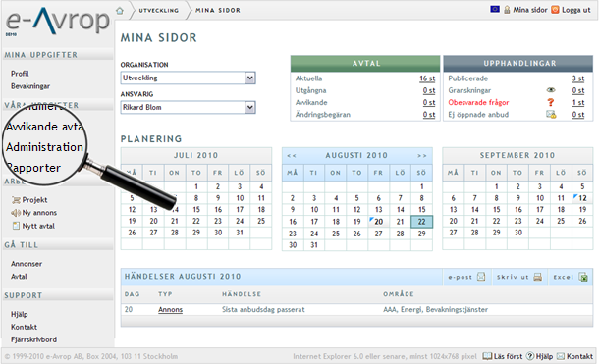Open Kontakt under Support
The width and height of the screenshot is (599, 364).
pyautogui.click(x=25, y=327)
